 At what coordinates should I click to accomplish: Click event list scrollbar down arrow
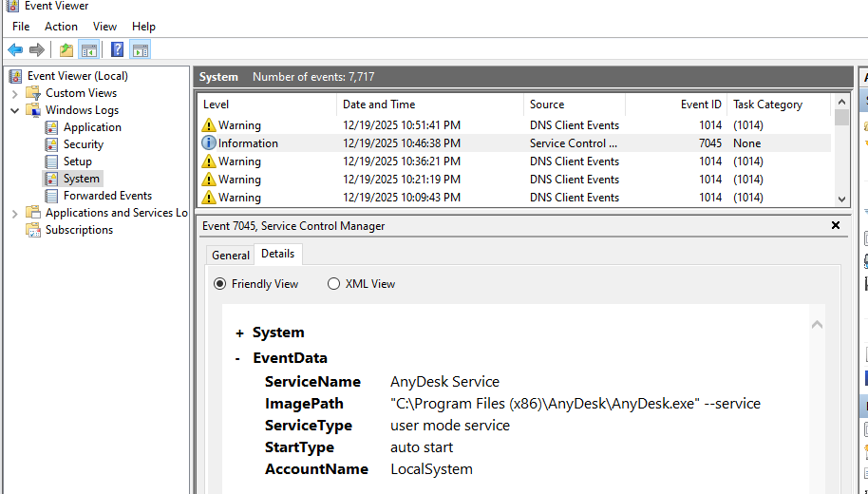coord(841,199)
